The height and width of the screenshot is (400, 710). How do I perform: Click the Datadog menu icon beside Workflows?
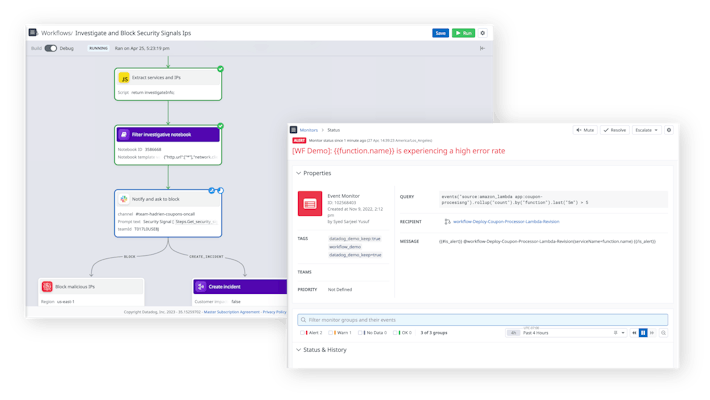[32, 32]
